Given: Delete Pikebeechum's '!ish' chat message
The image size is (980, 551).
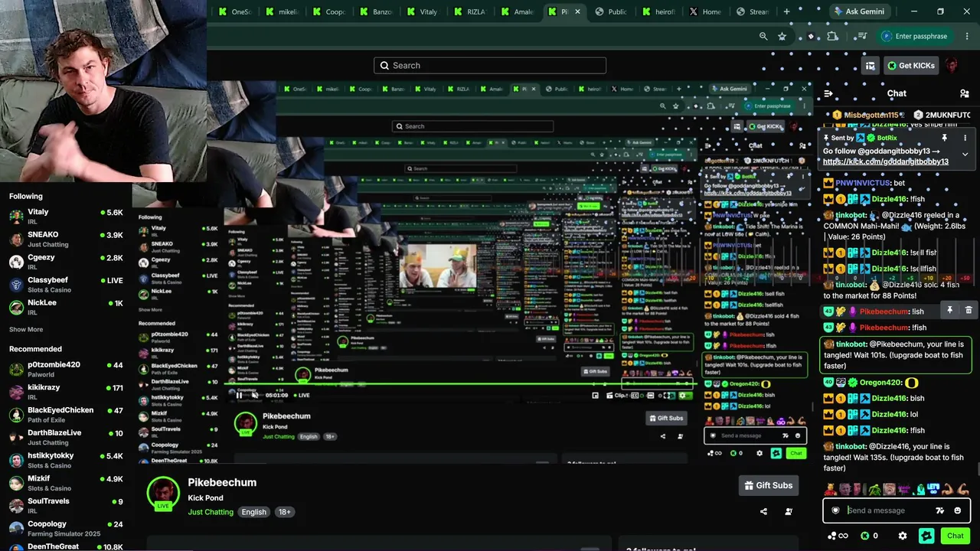Looking at the screenshot, I should point(969,310).
